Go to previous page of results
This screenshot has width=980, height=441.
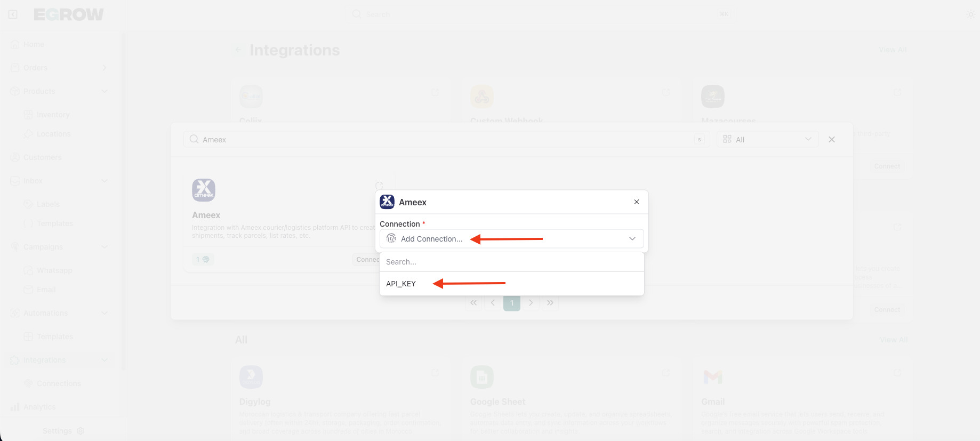click(x=493, y=303)
